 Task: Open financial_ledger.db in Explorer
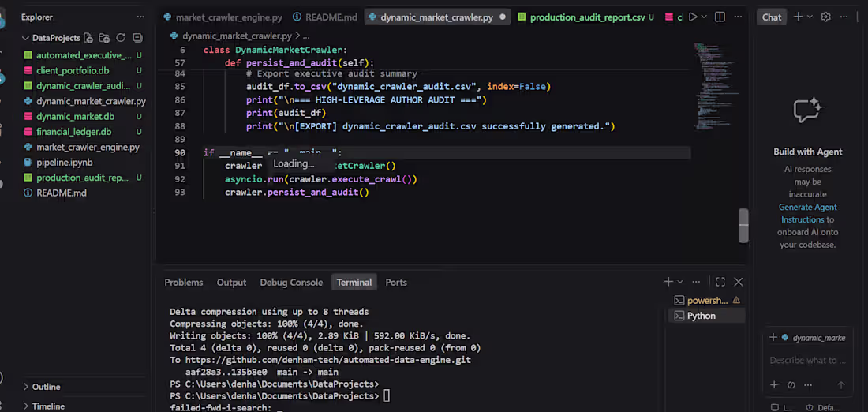pyautogui.click(x=73, y=132)
